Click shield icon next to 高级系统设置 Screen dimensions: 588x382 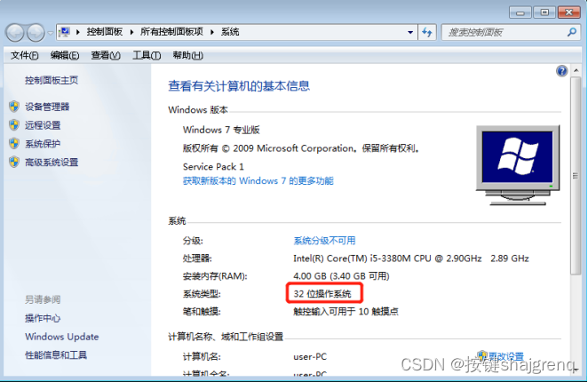(x=14, y=162)
